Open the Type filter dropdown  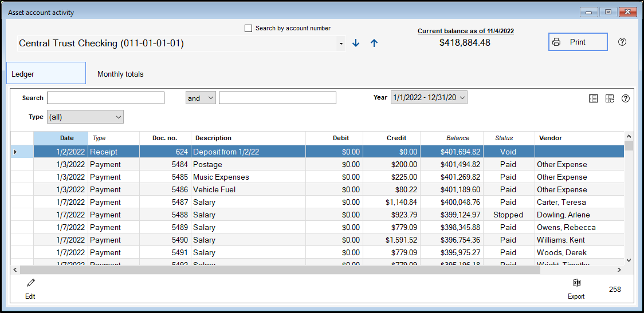pos(85,117)
